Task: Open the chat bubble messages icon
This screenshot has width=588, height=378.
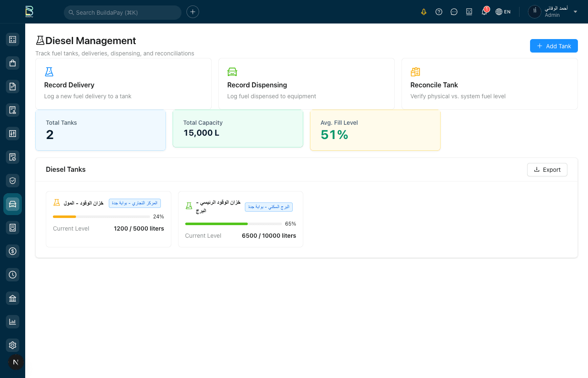Action: 454,12
